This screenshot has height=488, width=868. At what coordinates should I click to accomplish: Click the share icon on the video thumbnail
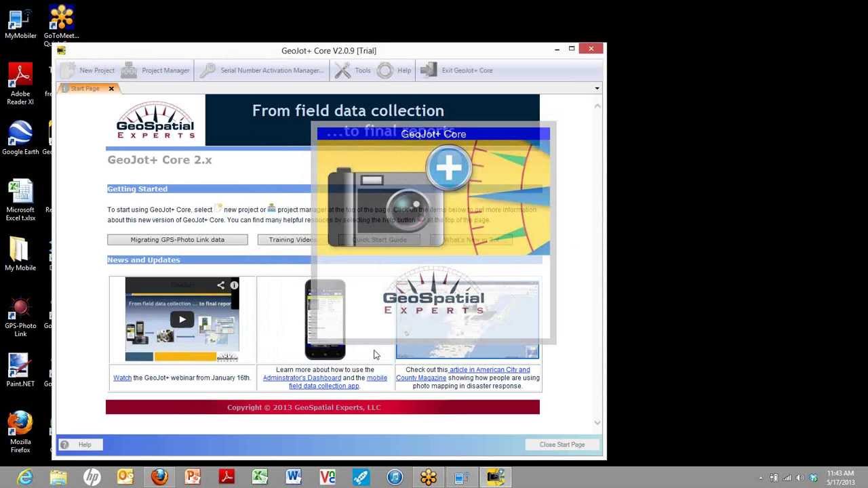pyautogui.click(x=220, y=285)
